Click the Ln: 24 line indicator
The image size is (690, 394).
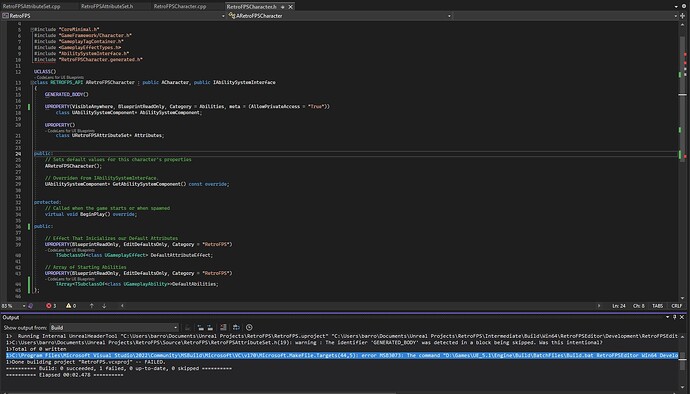619,306
